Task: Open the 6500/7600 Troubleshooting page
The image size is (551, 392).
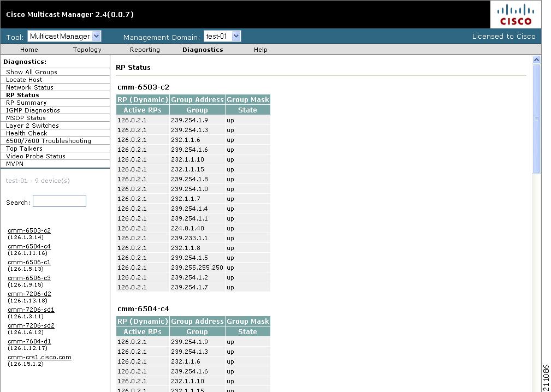Action: tap(48, 140)
